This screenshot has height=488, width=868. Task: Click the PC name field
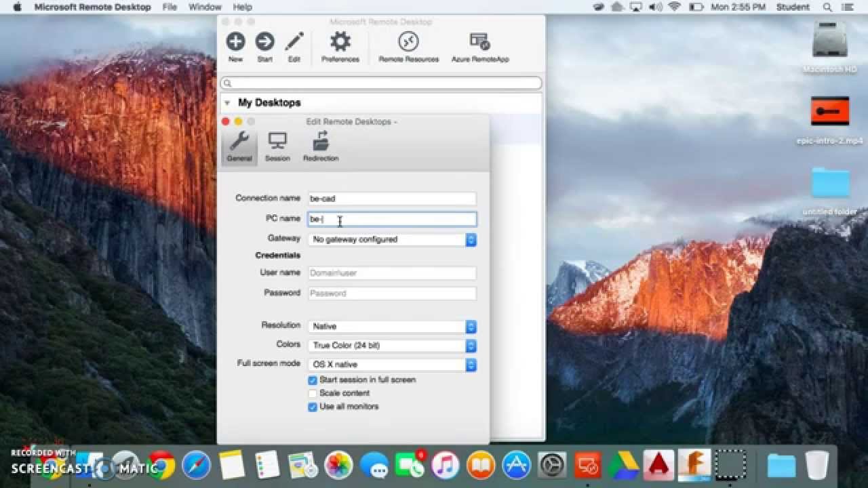tap(392, 219)
